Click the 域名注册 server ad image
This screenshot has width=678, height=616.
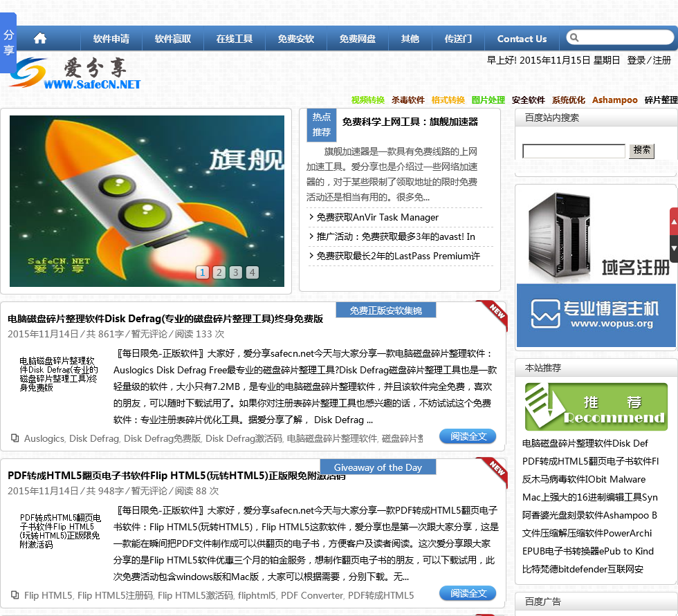point(596,236)
